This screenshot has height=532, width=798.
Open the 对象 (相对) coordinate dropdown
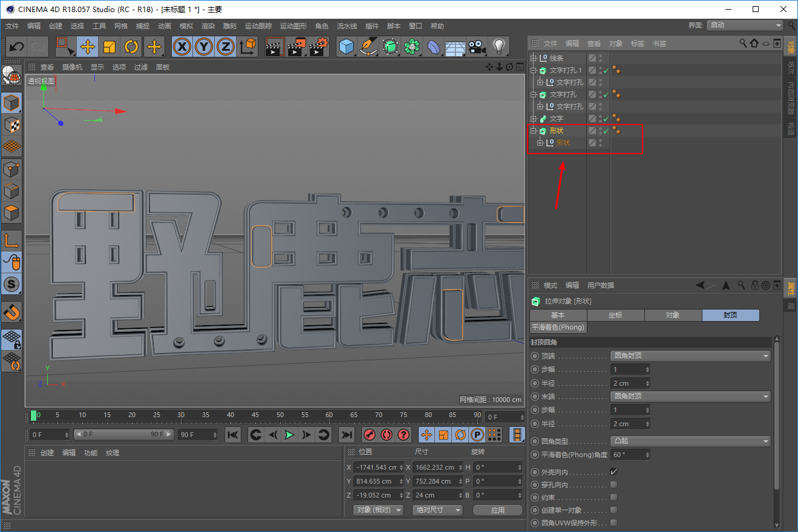pyautogui.click(x=379, y=510)
